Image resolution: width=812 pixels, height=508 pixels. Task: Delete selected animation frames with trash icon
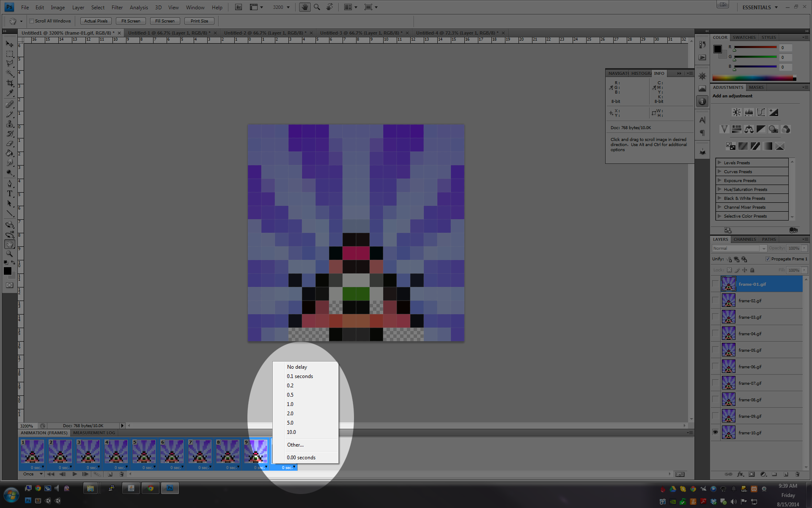[121, 474]
